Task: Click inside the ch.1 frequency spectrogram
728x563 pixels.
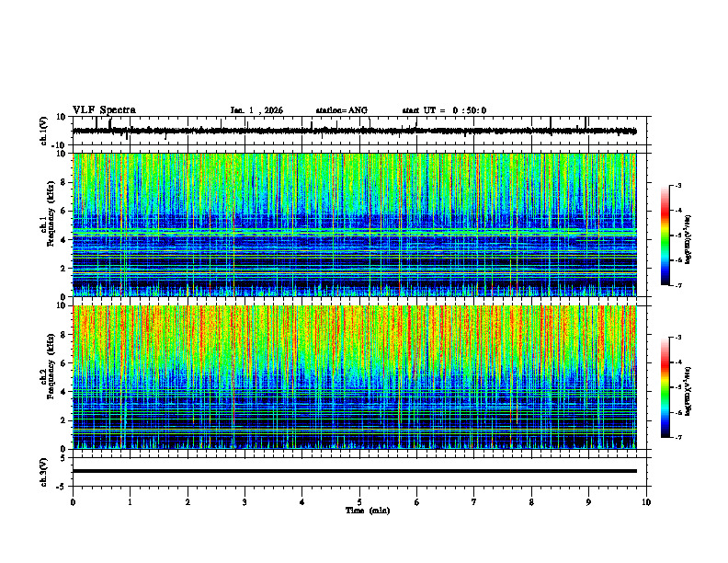Action: (354, 224)
